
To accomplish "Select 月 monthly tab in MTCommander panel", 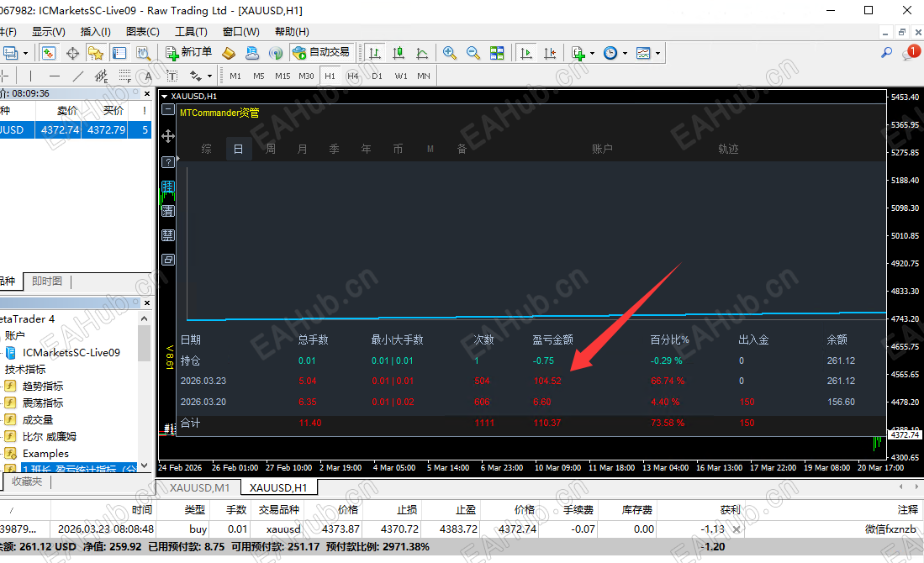I will tap(303, 149).
